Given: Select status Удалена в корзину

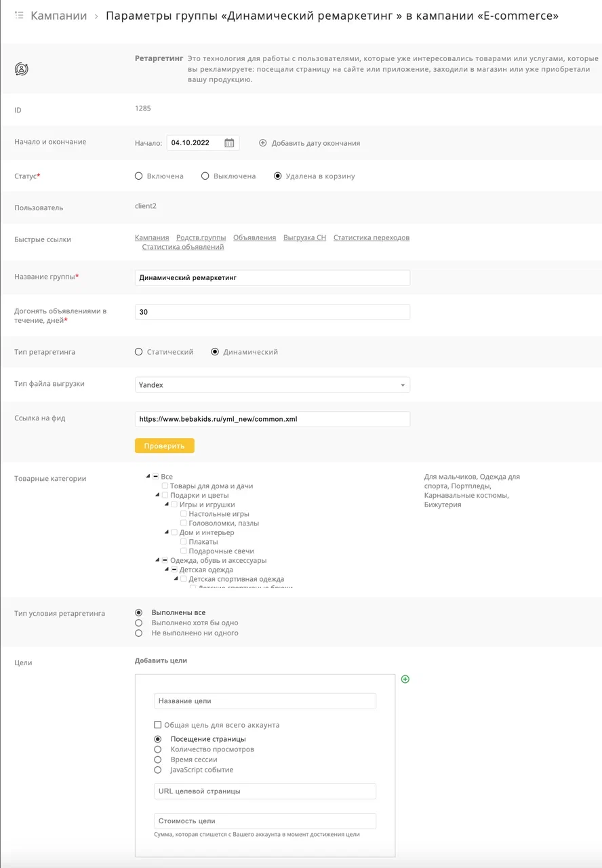Looking at the screenshot, I should tap(277, 176).
